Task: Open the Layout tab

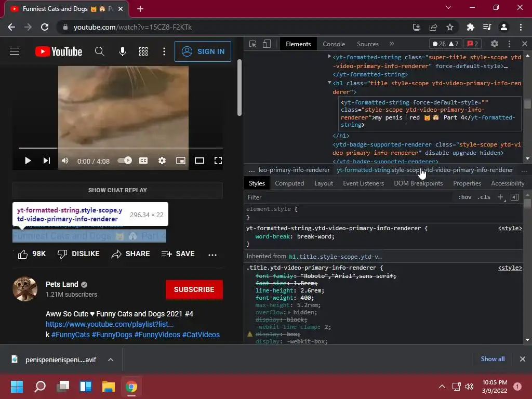Action: point(324,183)
